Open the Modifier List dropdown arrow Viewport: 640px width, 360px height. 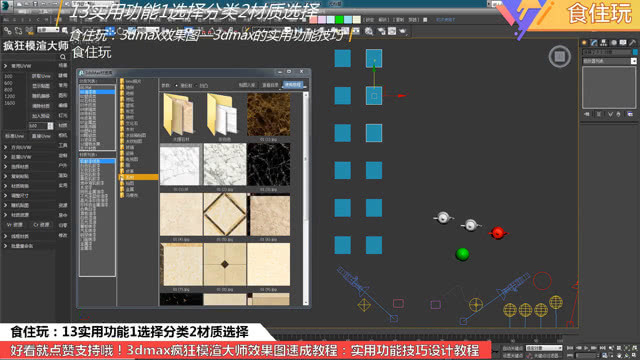[633, 61]
